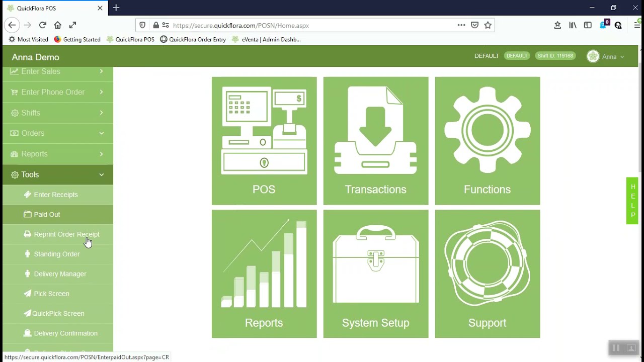This screenshot has width=644, height=362.
Task: Click the Anna user avatar icon
Action: [593, 57]
